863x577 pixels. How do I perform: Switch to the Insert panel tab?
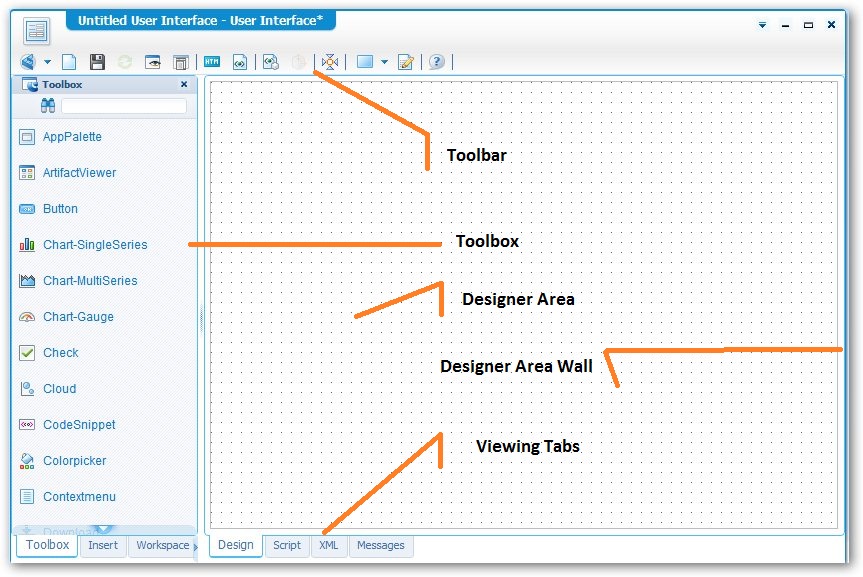coord(103,545)
